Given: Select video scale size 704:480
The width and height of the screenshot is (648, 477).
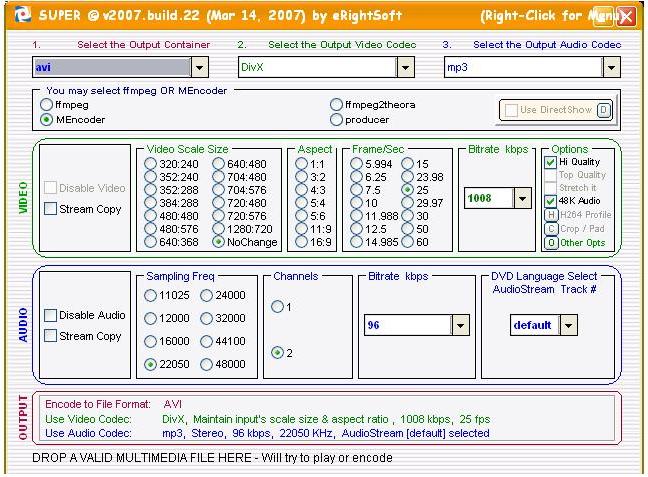Looking at the screenshot, I should point(218,177).
